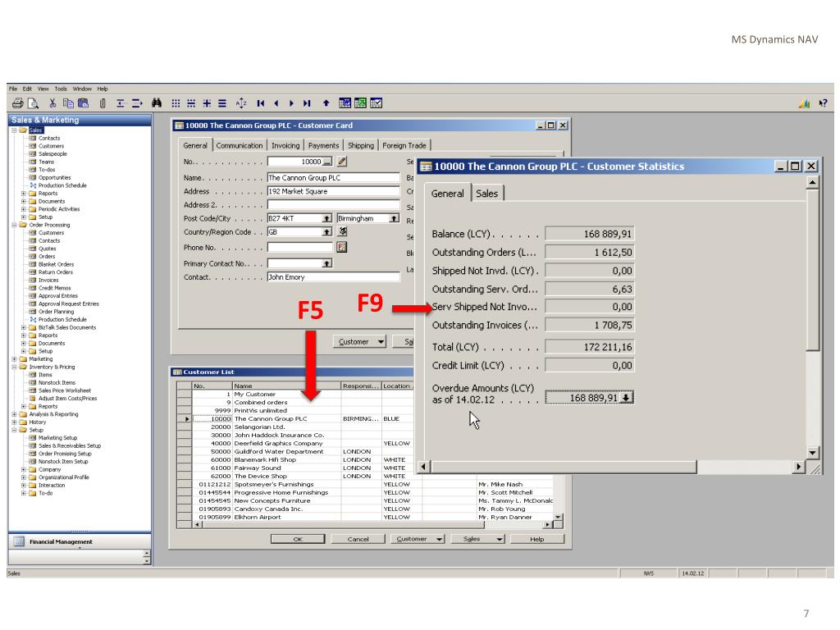
Task: Click the paperclip Links icon
Action: click(x=103, y=103)
